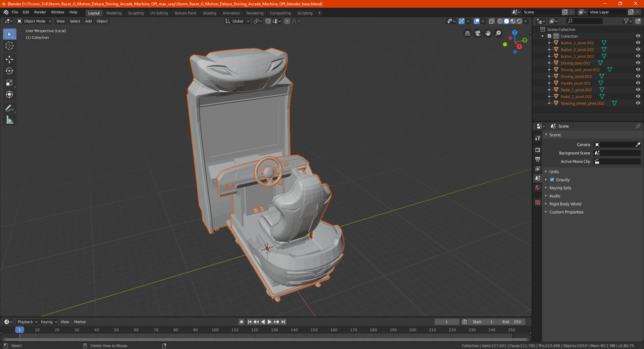Pick the Annotate pencil tool

pos(9,108)
